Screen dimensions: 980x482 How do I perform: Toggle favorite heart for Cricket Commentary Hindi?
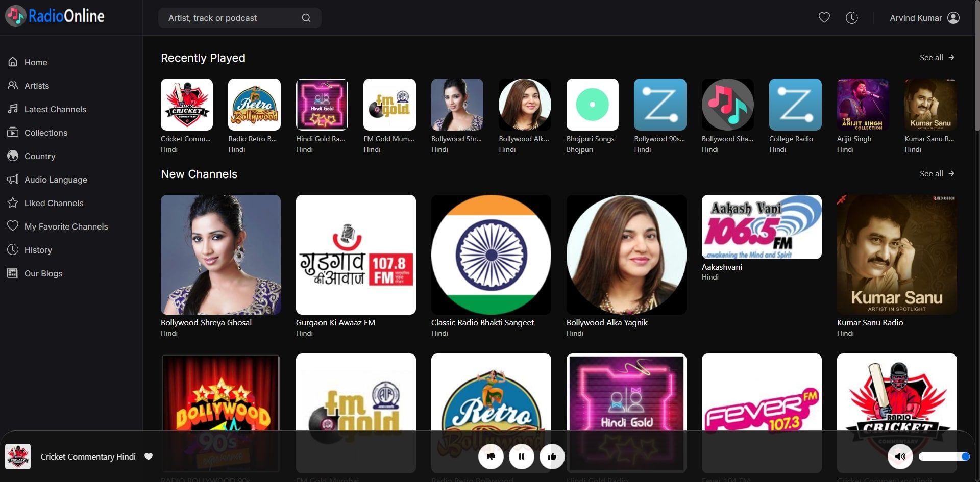pos(149,456)
